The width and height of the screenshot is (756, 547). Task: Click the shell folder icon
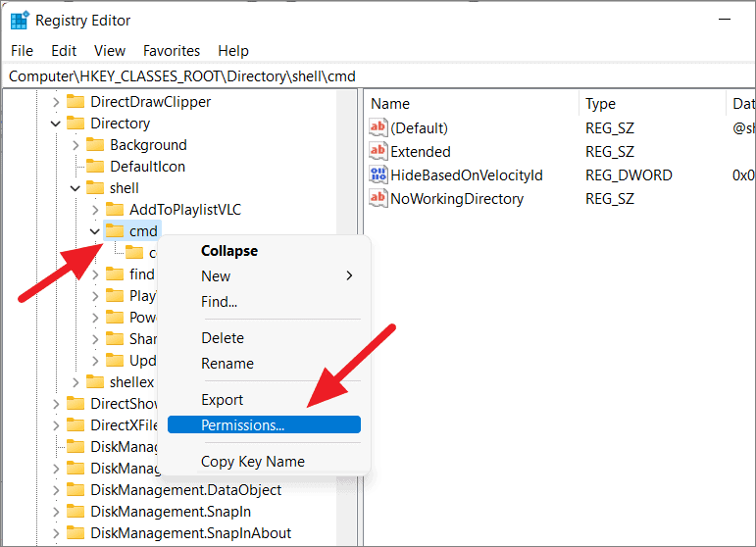[x=95, y=188]
